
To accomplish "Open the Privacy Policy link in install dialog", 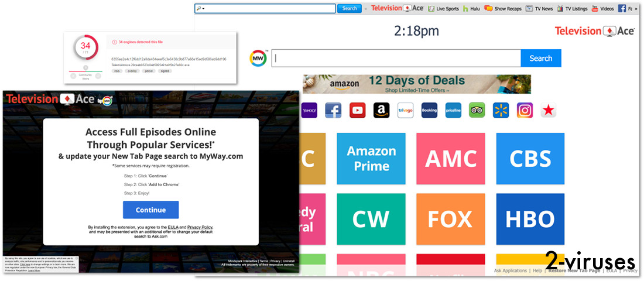I will tap(200, 227).
